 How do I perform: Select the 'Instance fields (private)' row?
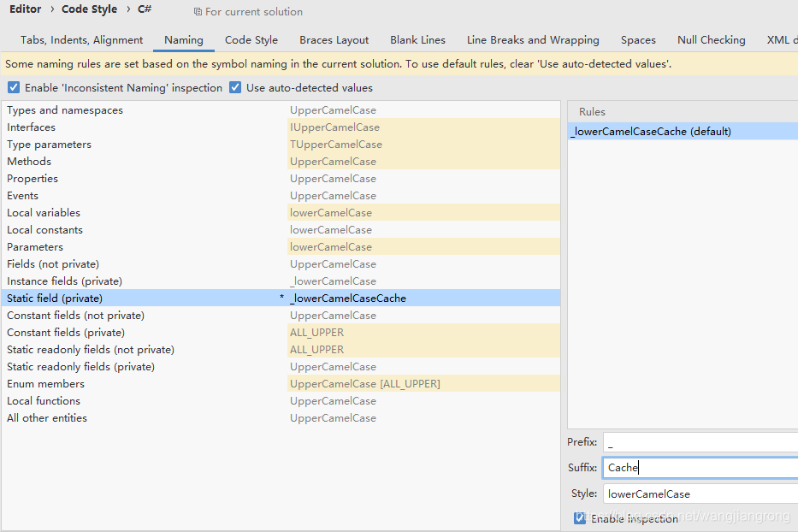281,281
